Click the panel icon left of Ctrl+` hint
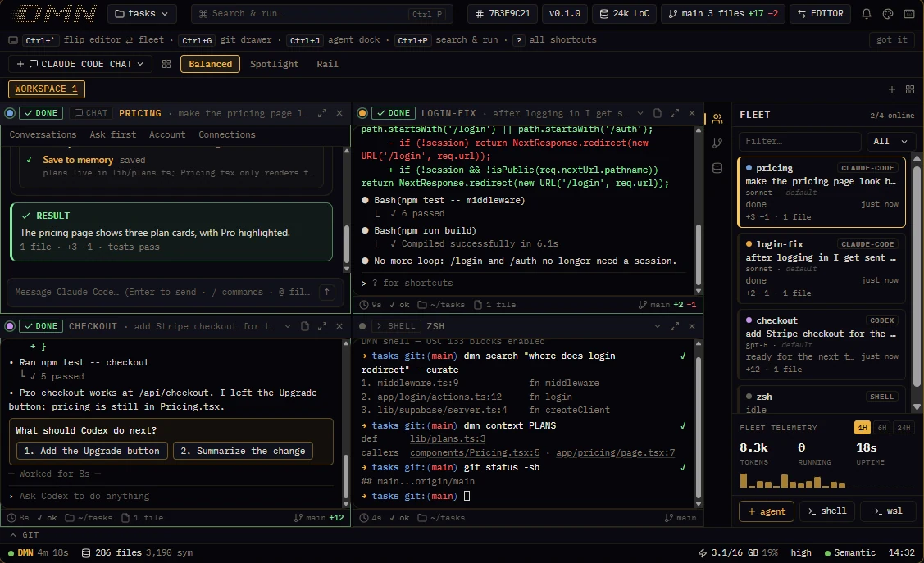This screenshot has width=924, height=563. [13, 40]
